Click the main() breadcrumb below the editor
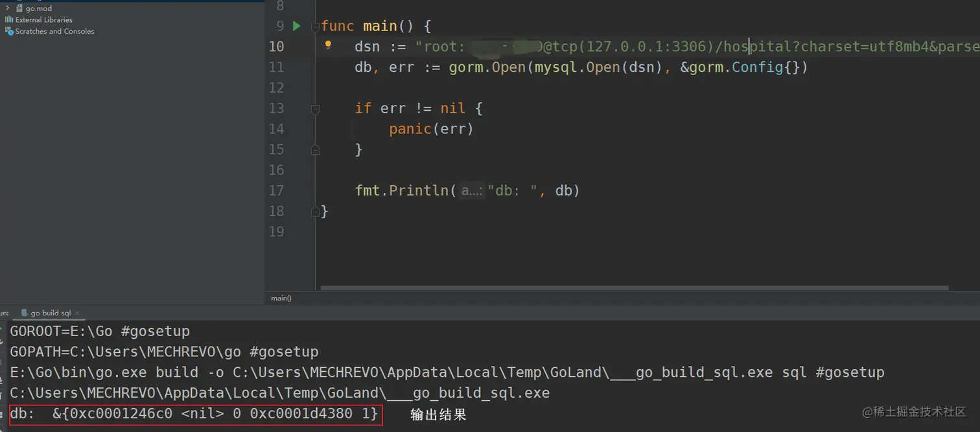 (x=281, y=299)
